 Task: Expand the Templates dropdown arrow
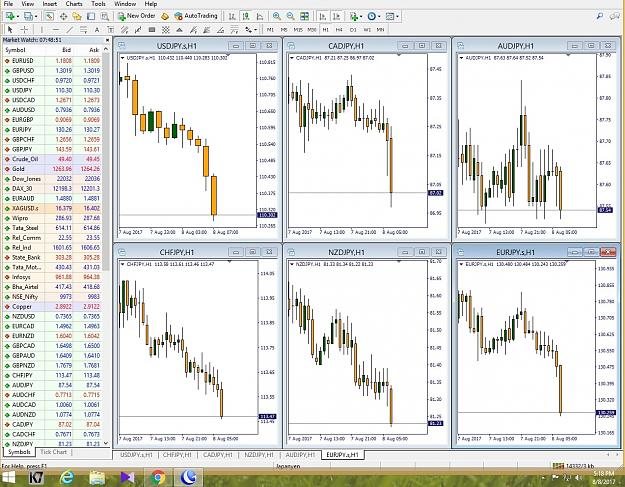coord(397,17)
